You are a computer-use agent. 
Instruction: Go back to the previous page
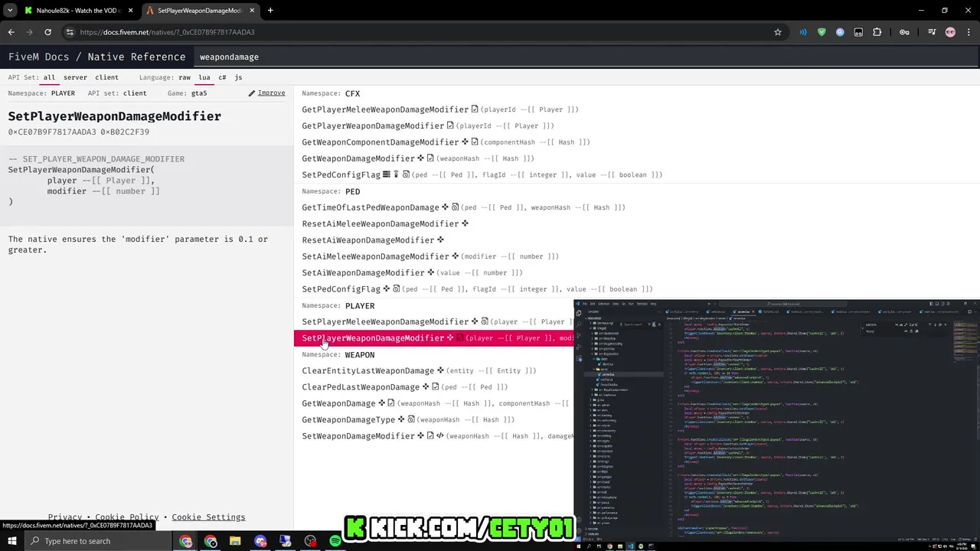(11, 32)
